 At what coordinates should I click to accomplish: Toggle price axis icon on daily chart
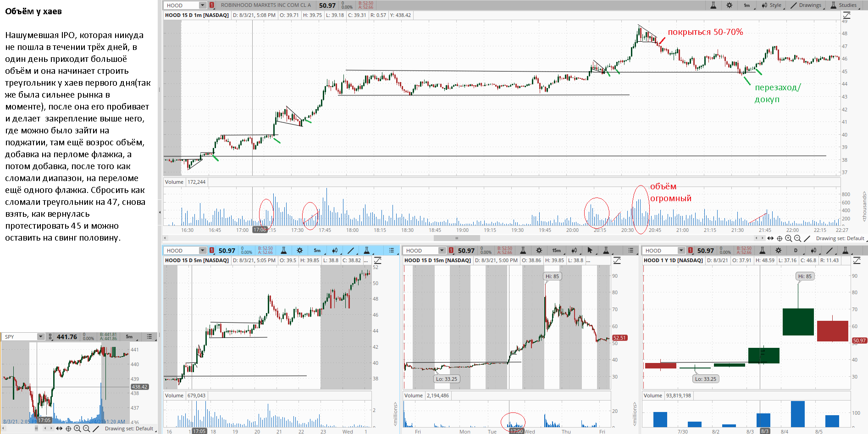pos(857,260)
